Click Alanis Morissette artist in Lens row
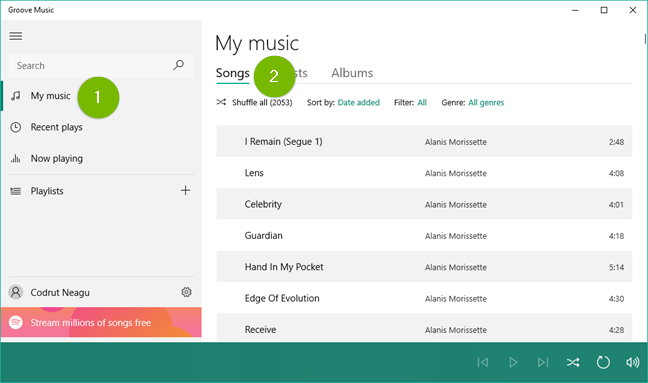Image resolution: width=648 pixels, height=383 pixels. [x=456, y=173]
